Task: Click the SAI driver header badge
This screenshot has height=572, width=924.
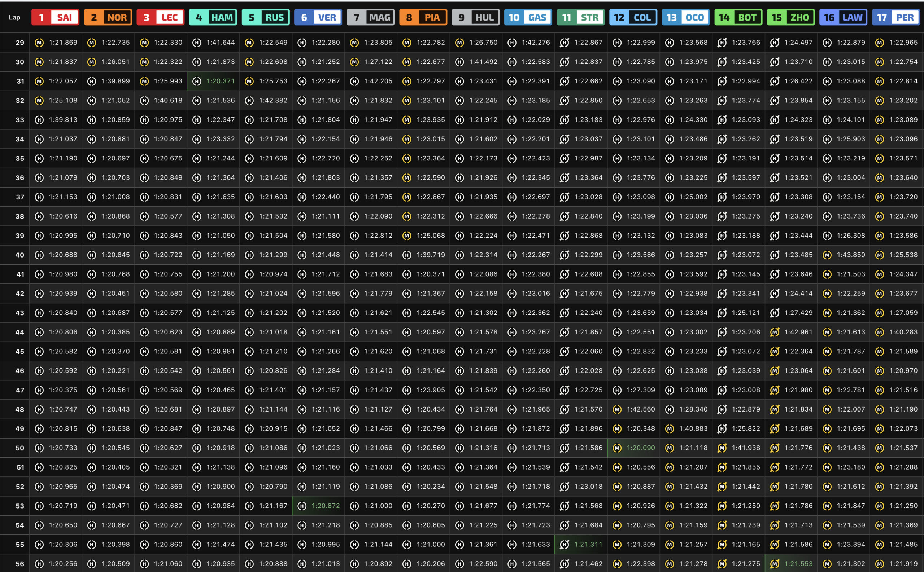Action: click(55, 17)
